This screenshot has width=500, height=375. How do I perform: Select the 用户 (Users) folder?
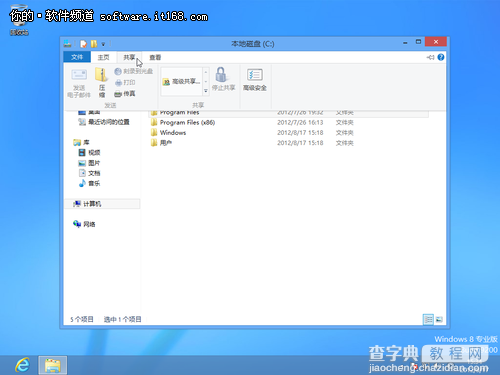point(166,143)
